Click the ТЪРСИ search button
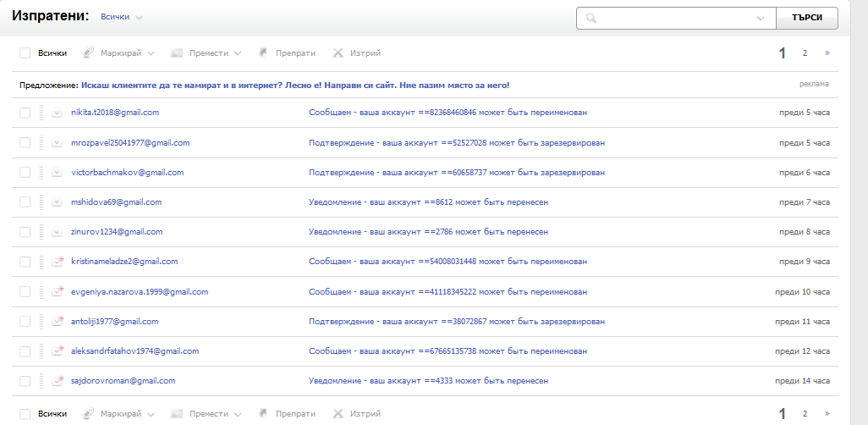Screen dimensions: 868x425 (806, 18)
